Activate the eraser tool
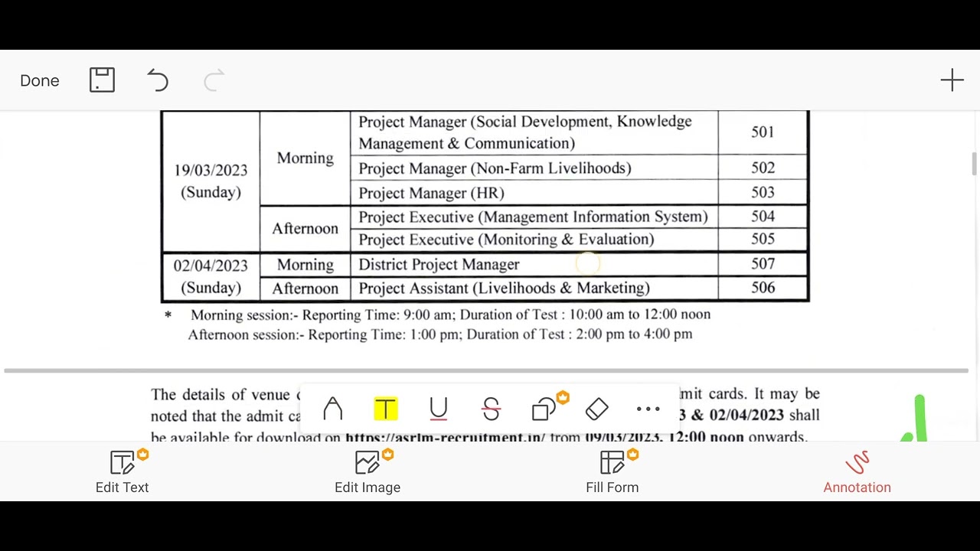Viewport: 980px width, 551px height. point(596,409)
